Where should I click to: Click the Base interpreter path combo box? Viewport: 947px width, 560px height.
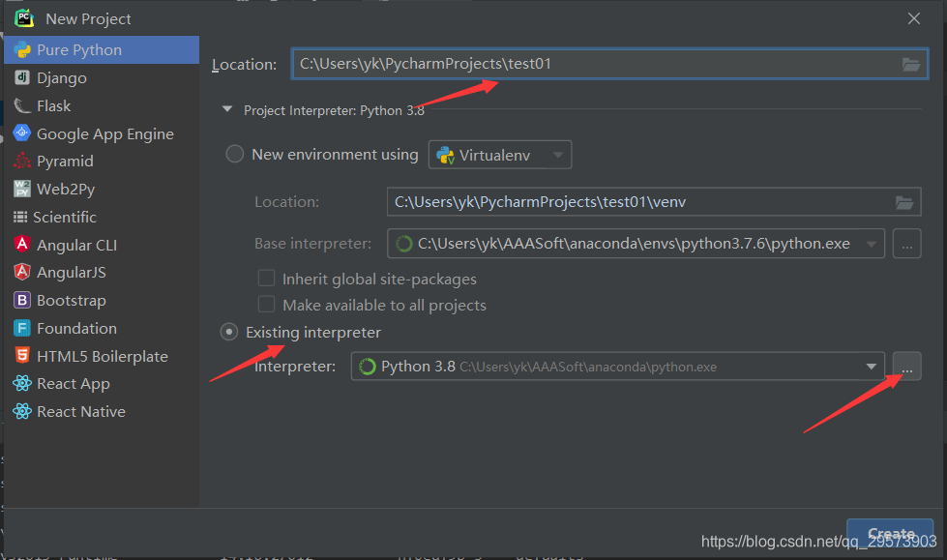click(636, 244)
